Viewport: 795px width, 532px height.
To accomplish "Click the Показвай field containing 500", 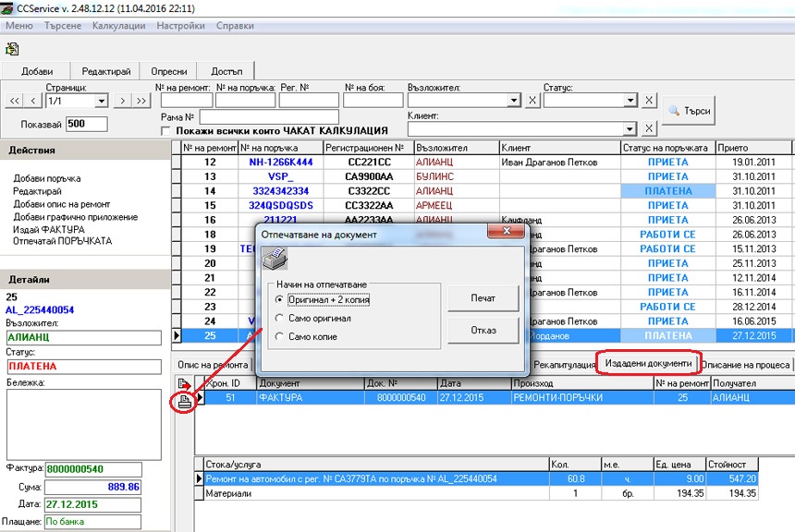I will coord(87,124).
